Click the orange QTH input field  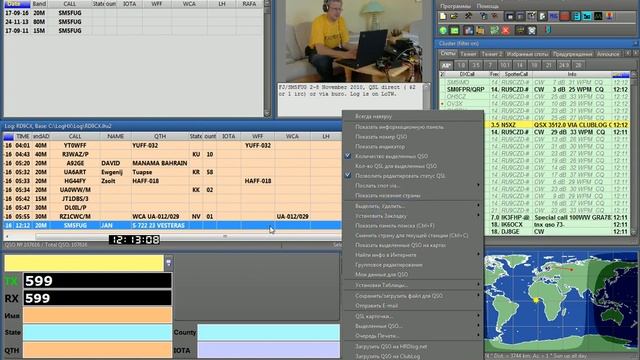97,350
